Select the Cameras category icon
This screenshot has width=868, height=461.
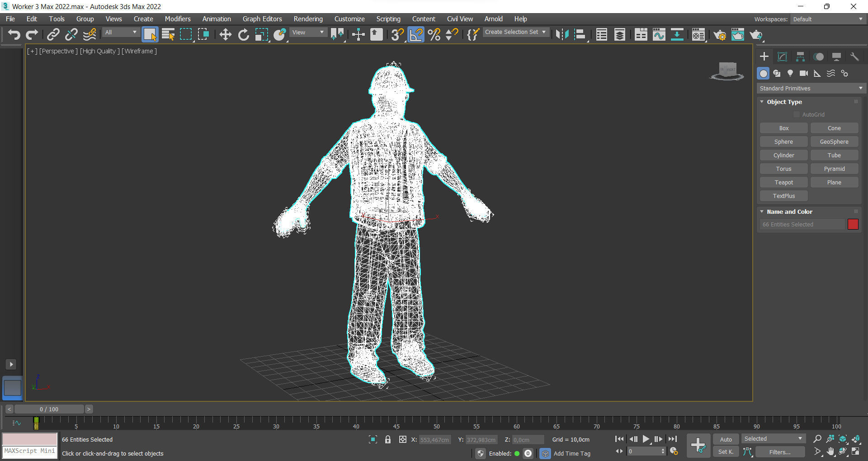[x=804, y=73]
